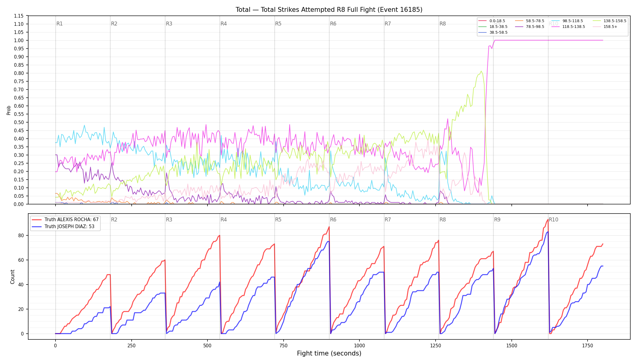Click the Fight time (seconds) axis label
Viewport: 637px width, 364px height.
pos(329,353)
